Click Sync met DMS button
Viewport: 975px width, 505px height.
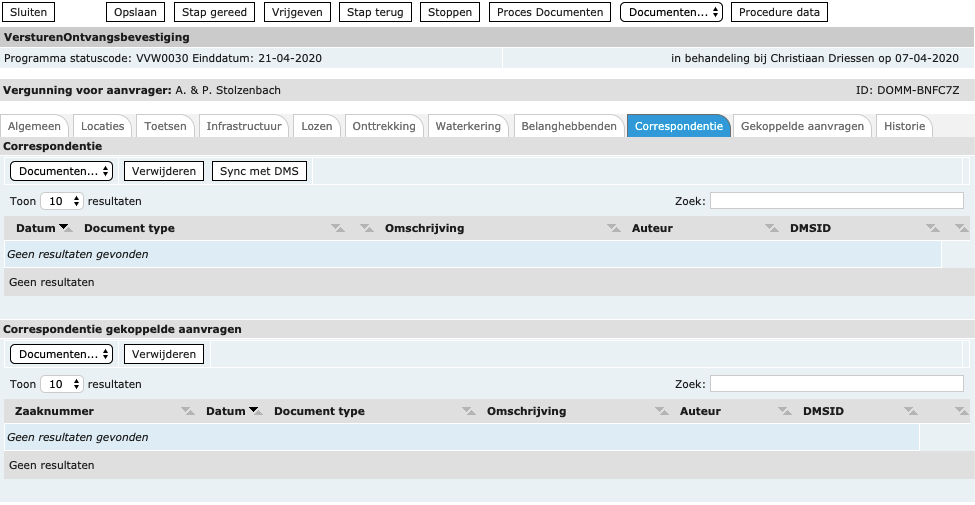(x=259, y=171)
